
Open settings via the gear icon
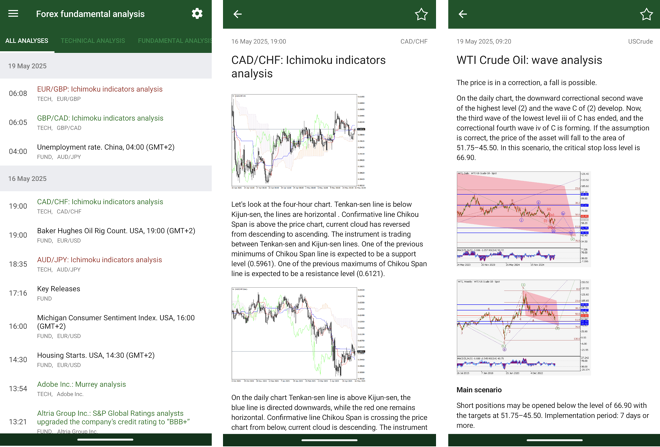click(x=197, y=14)
